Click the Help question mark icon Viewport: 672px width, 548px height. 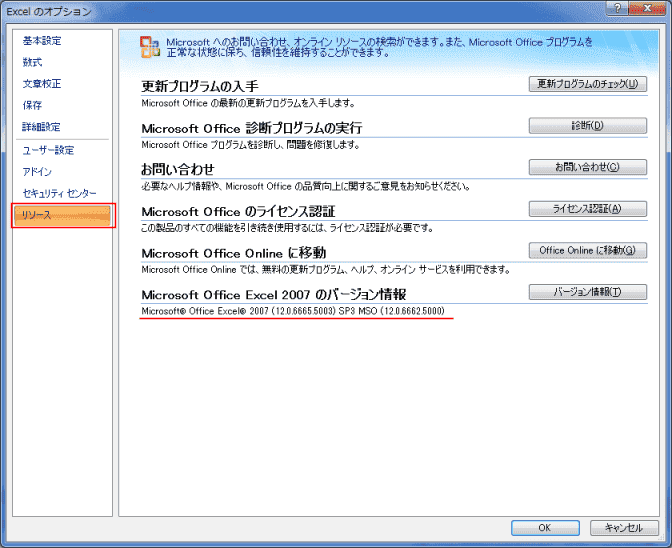618,8
